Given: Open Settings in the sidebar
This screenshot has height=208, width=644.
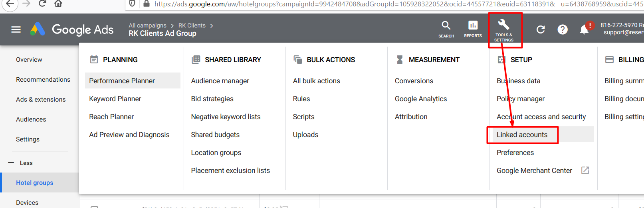Looking at the screenshot, I should tap(28, 139).
